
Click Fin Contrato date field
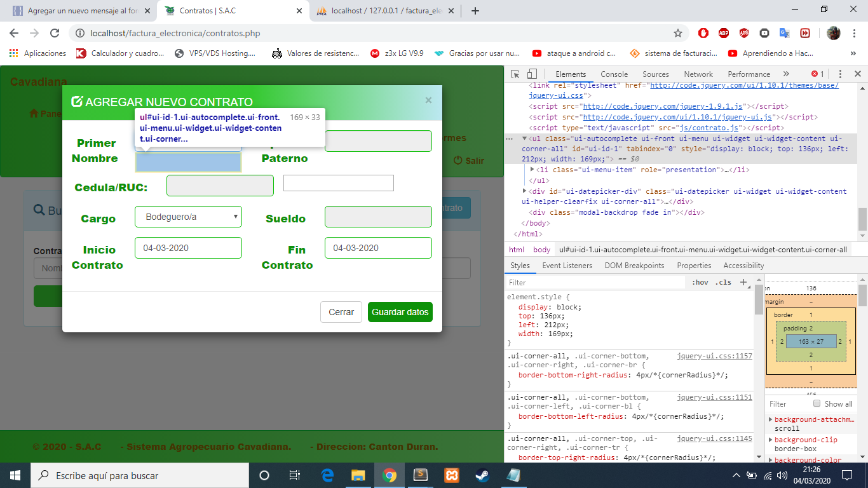coord(378,248)
